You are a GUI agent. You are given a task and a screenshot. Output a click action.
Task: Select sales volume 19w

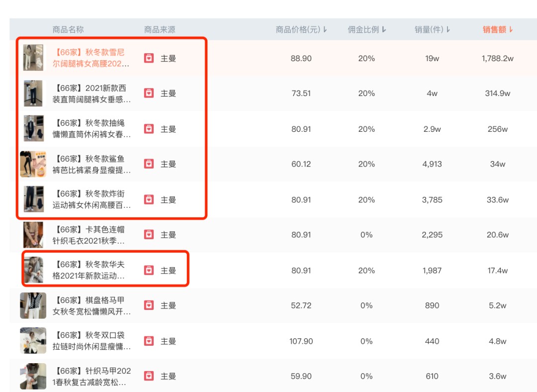click(x=432, y=58)
